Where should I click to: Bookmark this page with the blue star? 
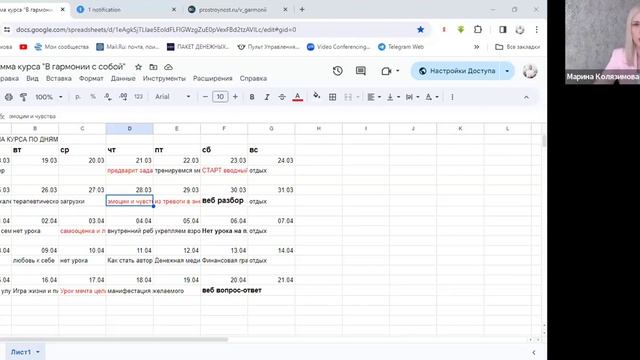420,29
